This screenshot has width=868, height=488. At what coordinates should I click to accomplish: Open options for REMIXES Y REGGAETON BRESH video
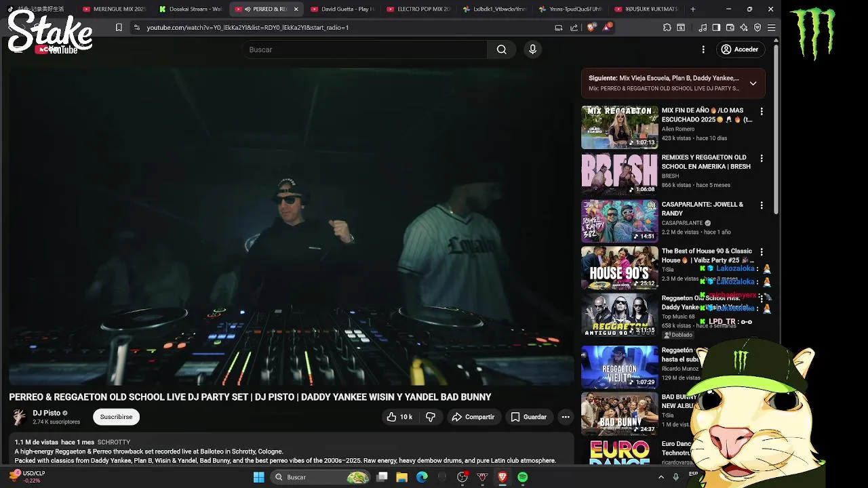(x=762, y=158)
